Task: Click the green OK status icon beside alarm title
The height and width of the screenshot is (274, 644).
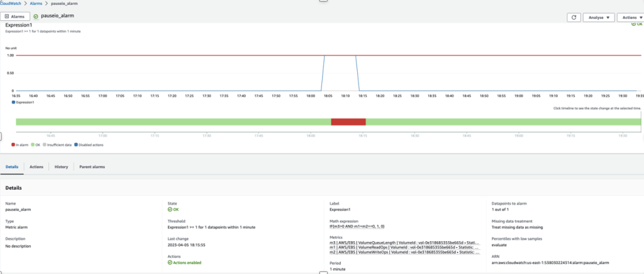Action: point(36,16)
